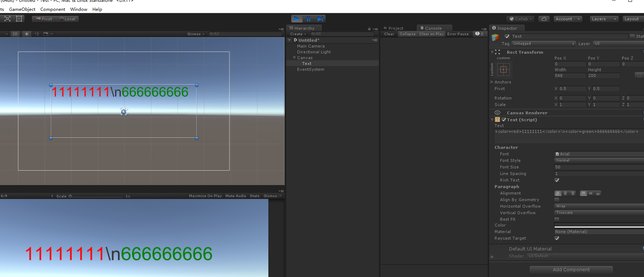Open the GameObject menu
The height and width of the screenshot is (277, 644).
(x=22, y=9)
